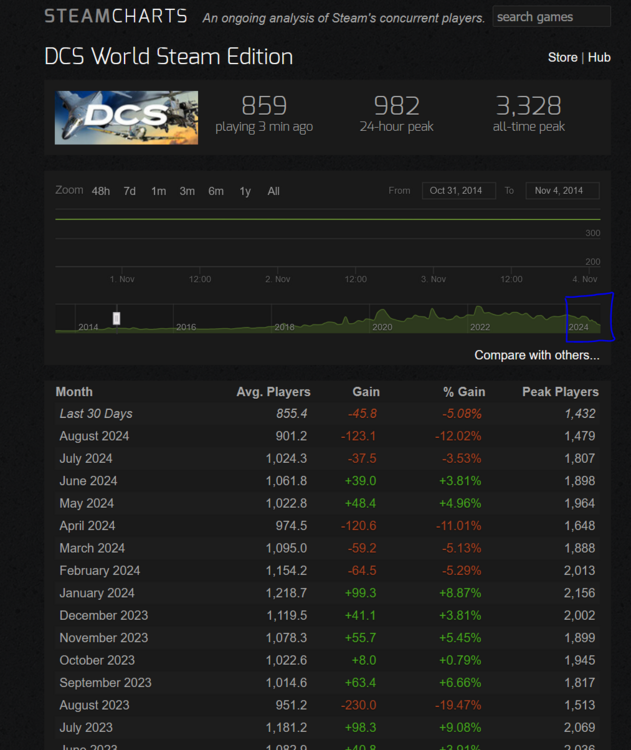Click the +63.4 gain value
631x750 pixels.
click(x=360, y=683)
